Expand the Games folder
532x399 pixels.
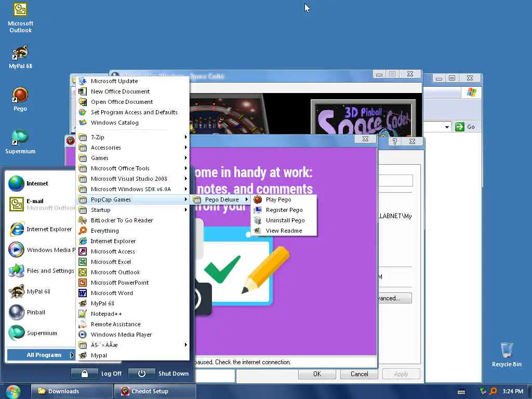pyautogui.click(x=133, y=158)
